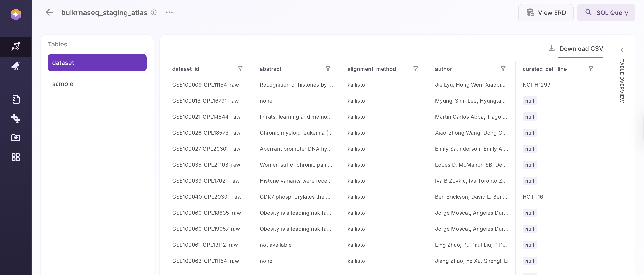
Task: Open filter for alignment_method column
Action: click(x=416, y=69)
